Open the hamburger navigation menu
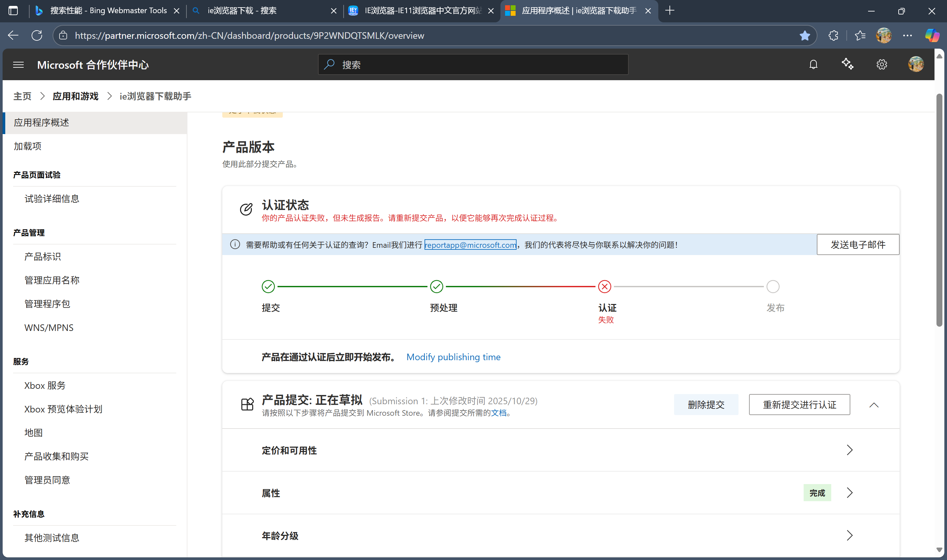Image resolution: width=947 pixels, height=560 pixels. point(18,65)
